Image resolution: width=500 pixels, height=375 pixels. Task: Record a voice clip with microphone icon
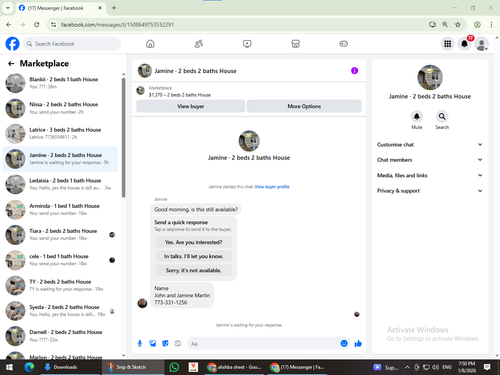[140, 343]
